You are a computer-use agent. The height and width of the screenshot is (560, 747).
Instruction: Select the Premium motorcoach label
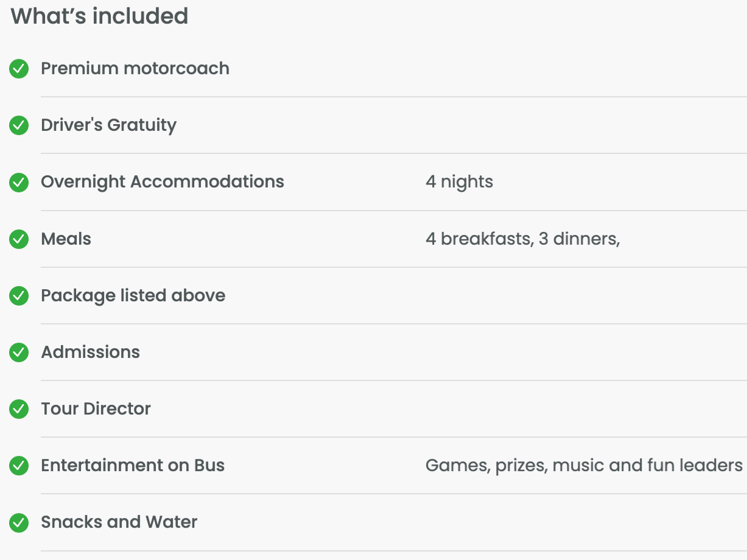135,68
